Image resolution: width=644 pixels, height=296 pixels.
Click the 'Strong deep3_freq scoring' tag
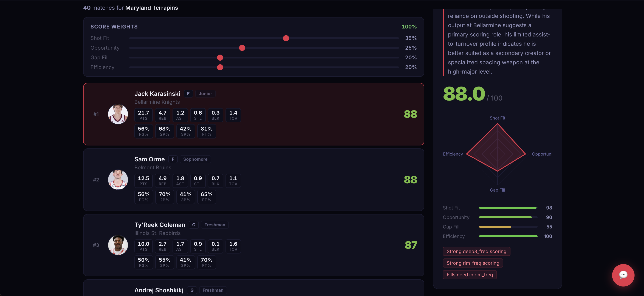(476, 251)
